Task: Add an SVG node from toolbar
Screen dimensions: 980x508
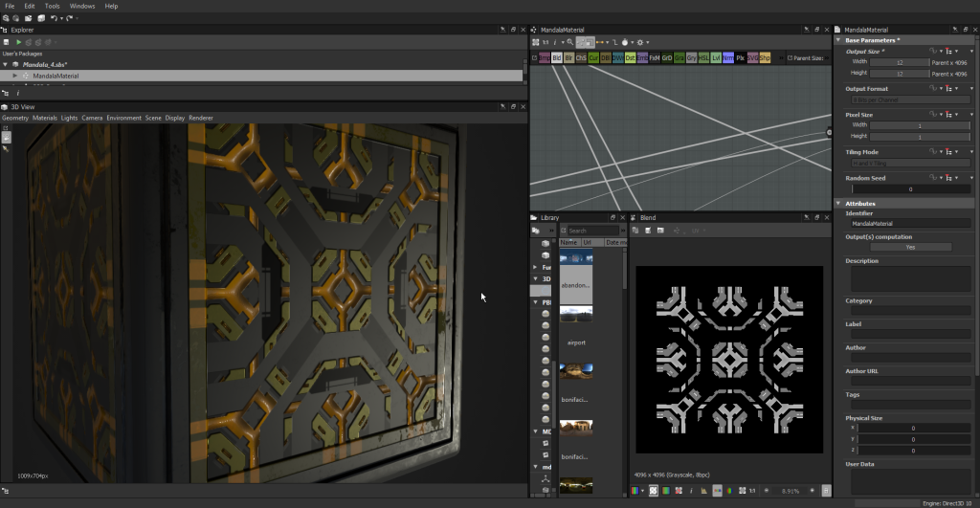Action: [x=752, y=57]
